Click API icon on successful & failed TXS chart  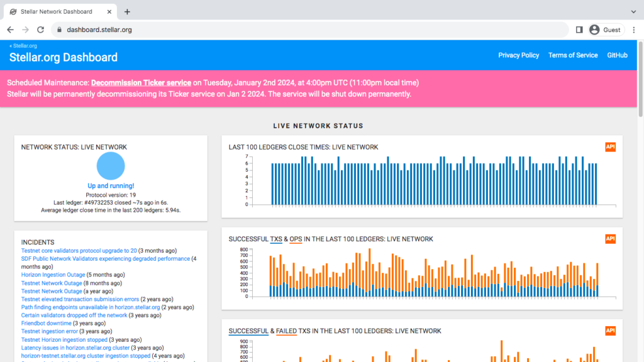tap(610, 331)
